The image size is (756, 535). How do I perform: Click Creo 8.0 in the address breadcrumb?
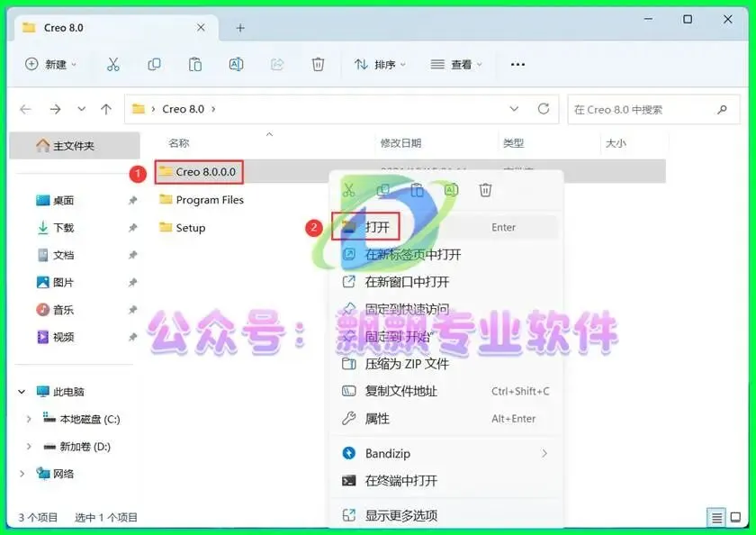point(184,109)
